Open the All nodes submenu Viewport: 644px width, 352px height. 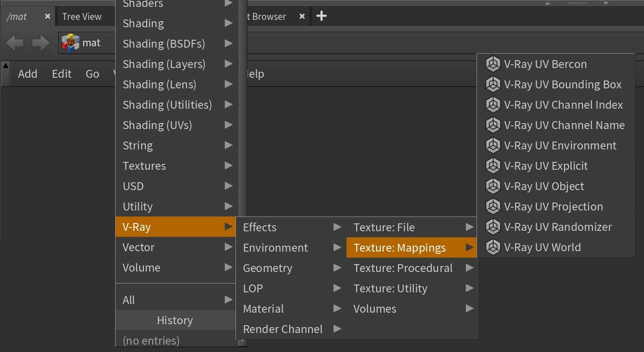click(177, 300)
